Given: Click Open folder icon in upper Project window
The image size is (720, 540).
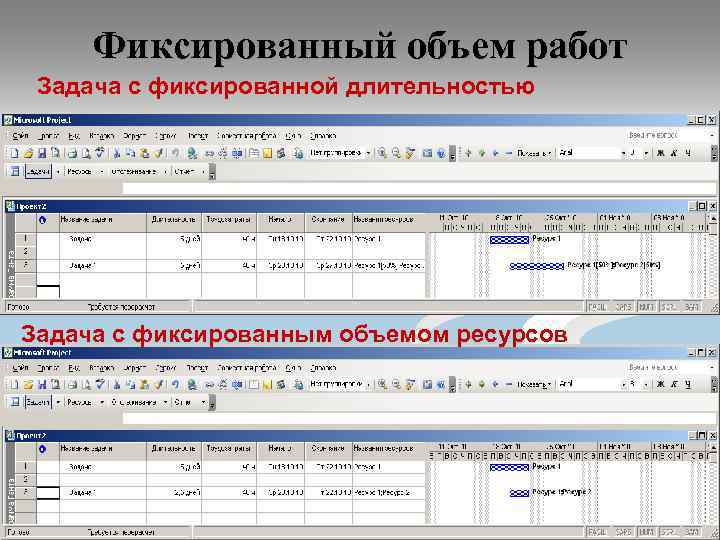Looking at the screenshot, I should click(x=28, y=153).
